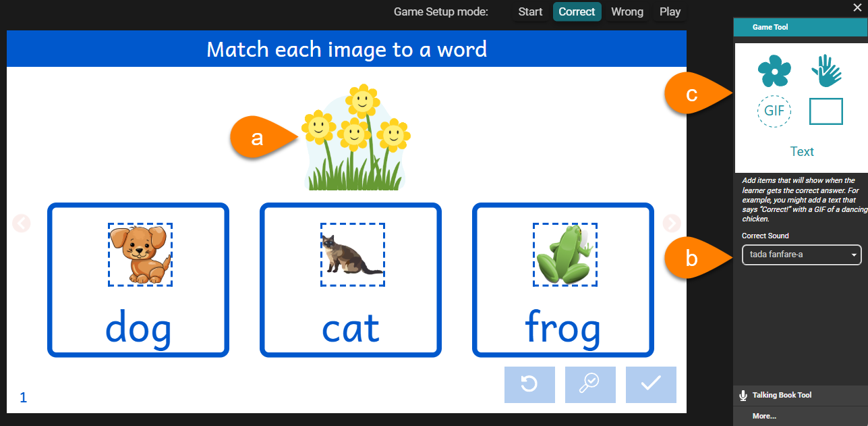Select the Correct setup mode

(x=577, y=11)
